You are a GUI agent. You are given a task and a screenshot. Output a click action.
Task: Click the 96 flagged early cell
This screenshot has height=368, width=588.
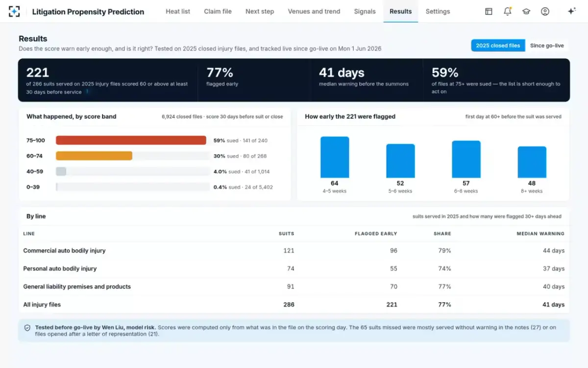point(393,251)
